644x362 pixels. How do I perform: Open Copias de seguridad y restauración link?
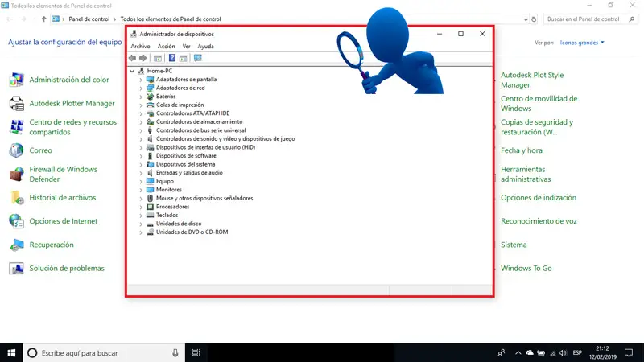[x=537, y=127]
